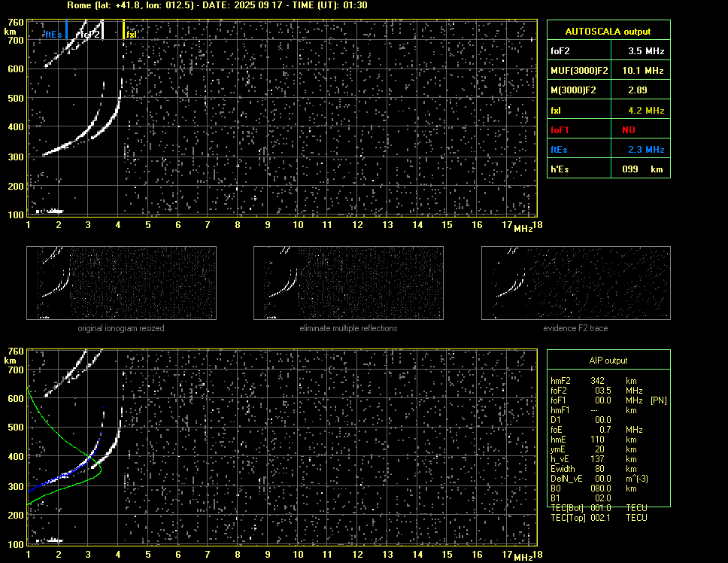Click the foE value '0.7' in AIP output
Image resolution: width=728 pixels, height=563 pixels.
coord(605,430)
